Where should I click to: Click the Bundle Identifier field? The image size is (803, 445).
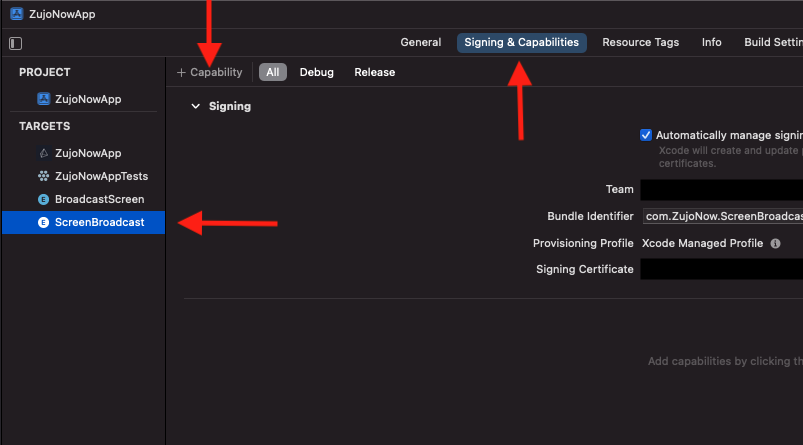(723, 217)
